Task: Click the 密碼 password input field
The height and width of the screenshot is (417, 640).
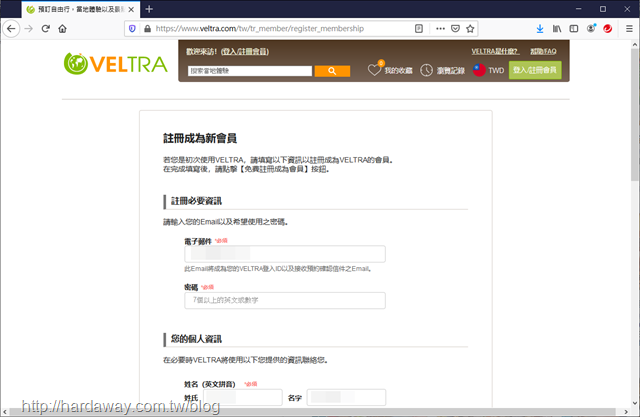Action: pos(285,300)
